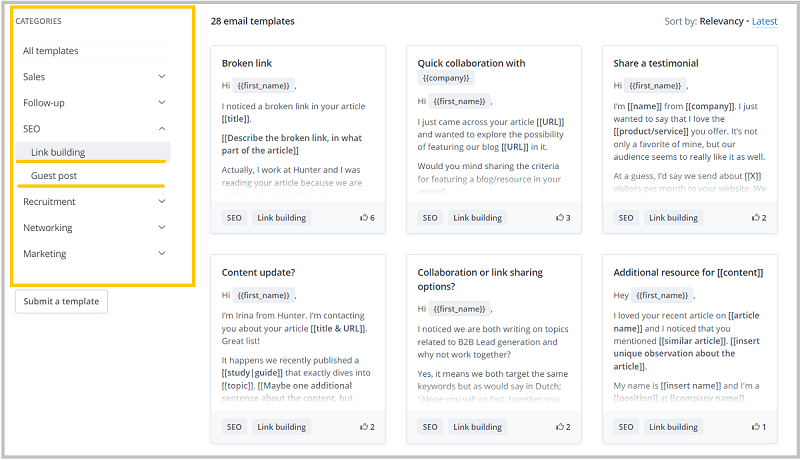Screen dimensions: 800x460
Task: Click thumbs-up on Share a testimonial card
Action: point(756,218)
